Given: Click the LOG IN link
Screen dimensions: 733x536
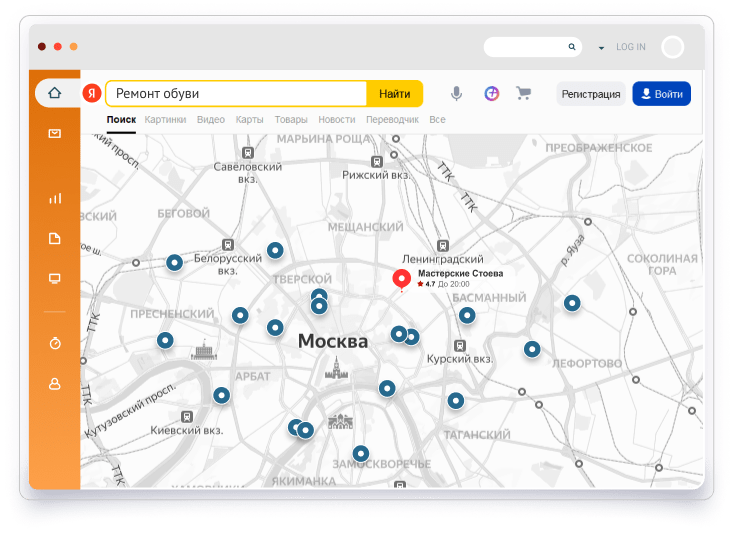Looking at the screenshot, I should (631, 47).
